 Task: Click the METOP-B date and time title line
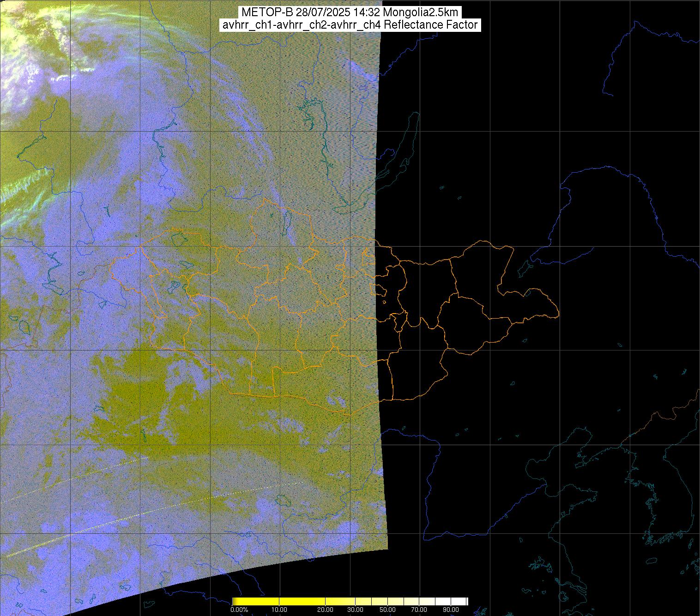pyautogui.click(x=350, y=12)
